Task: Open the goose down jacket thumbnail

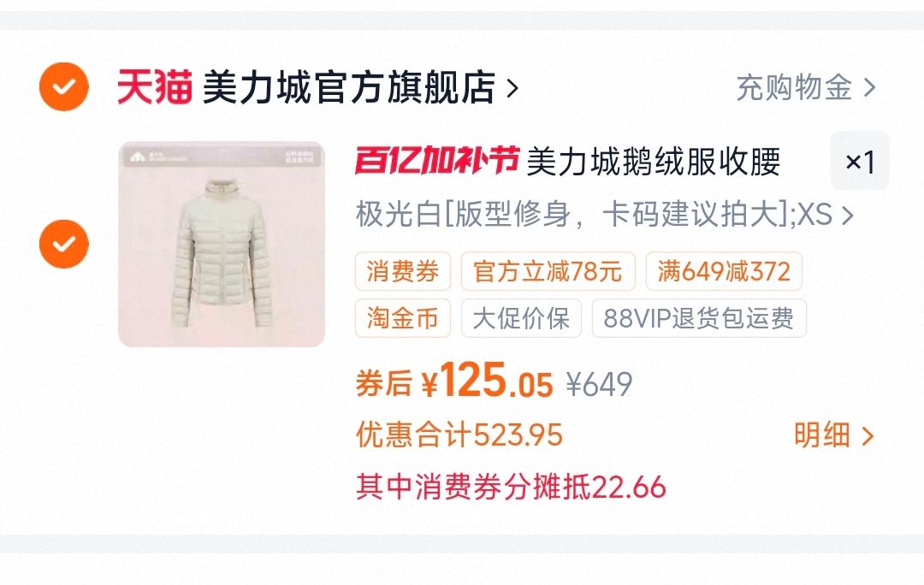Action: (222, 244)
